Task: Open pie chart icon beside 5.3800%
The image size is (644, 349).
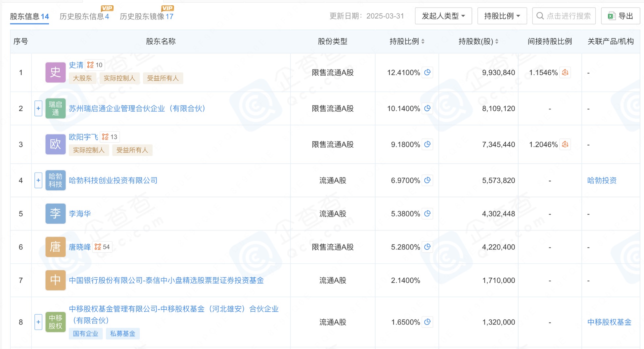Action: [427, 214]
